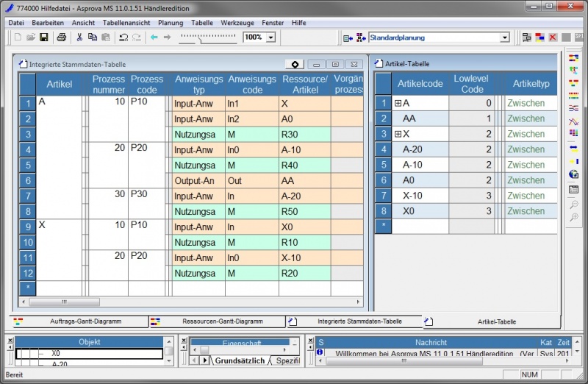Open the Planung menu
This screenshot has height=384, width=588.
click(x=171, y=23)
